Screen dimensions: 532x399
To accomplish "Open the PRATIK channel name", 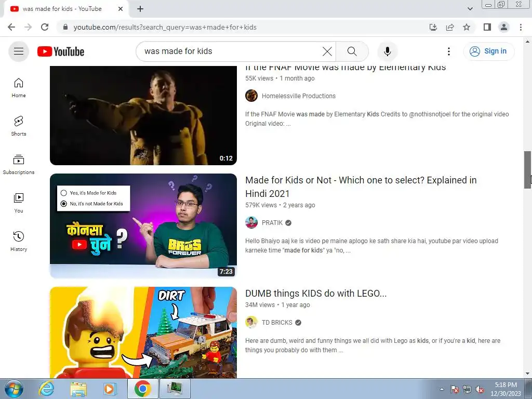I will (272, 223).
